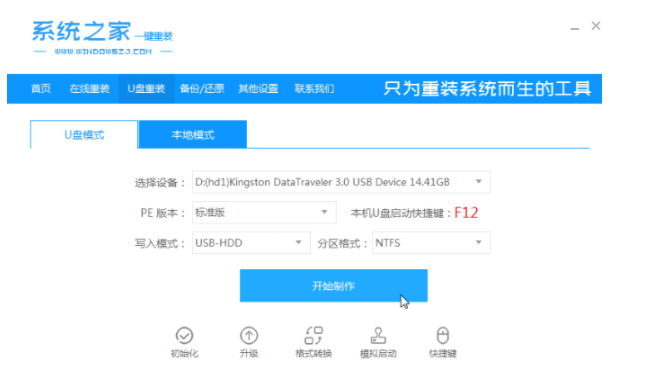Open the 首页 home menu
Image resolution: width=648 pixels, height=388 pixels.
(x=41, y=88)
